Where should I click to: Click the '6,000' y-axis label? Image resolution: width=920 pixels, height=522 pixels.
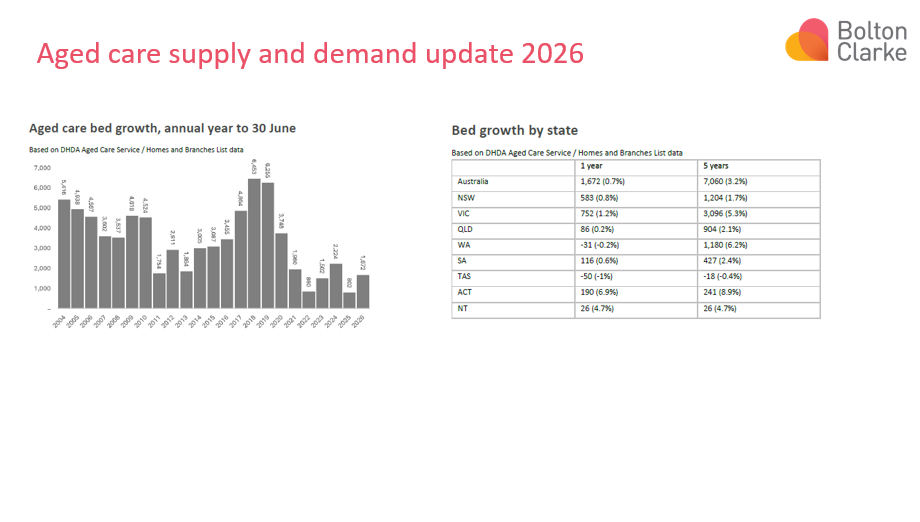[42, 188]
